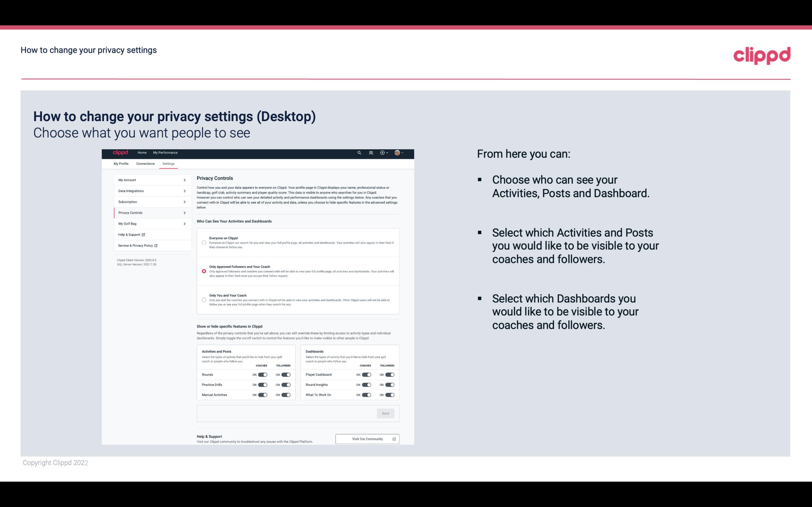
Task: Toggle Player Dashboard Followers visibility
Action: coord(389,374)
